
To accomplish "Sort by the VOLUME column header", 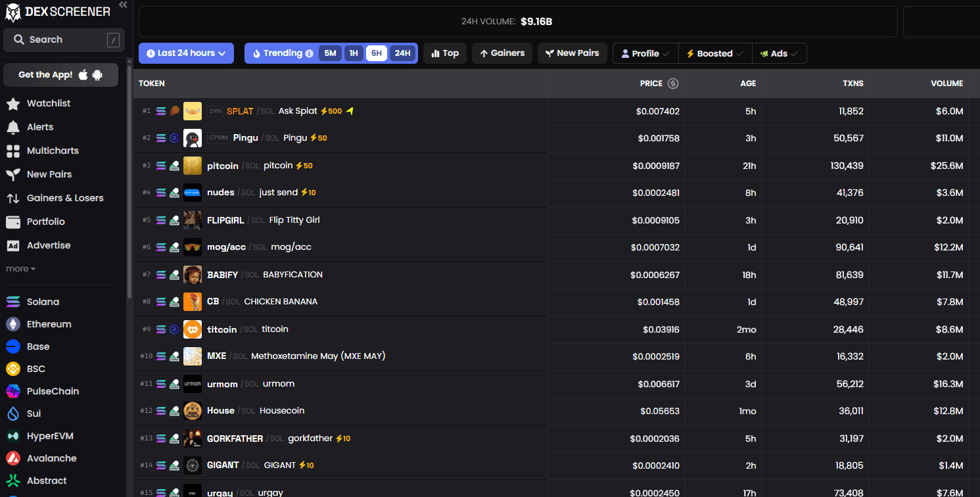I will [x=946, y=83].
